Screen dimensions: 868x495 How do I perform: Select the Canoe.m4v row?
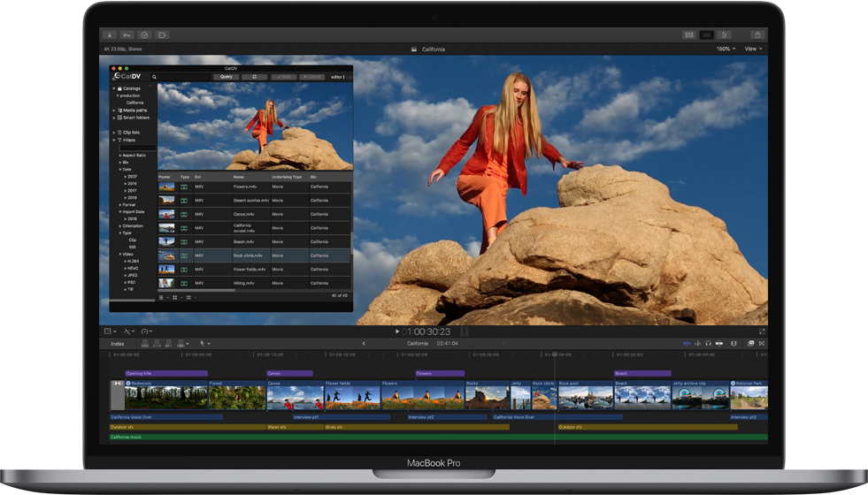coord(255,214)
